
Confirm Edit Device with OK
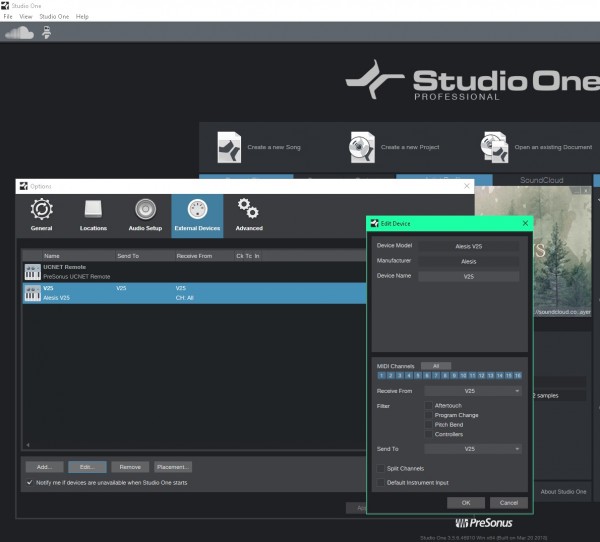pos(466,503)
